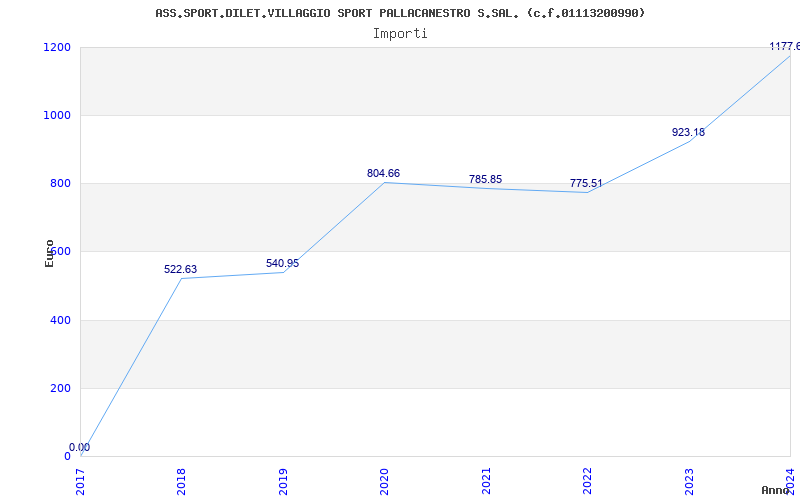Click the 2020 x-axis year label

tap(384, 480)
